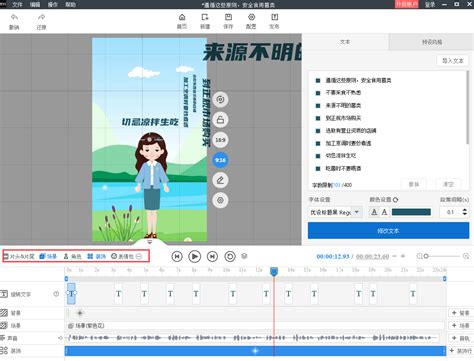Open the 装饰 decoration tab above the timeline

pyautogui.click(x=97, y=256)
